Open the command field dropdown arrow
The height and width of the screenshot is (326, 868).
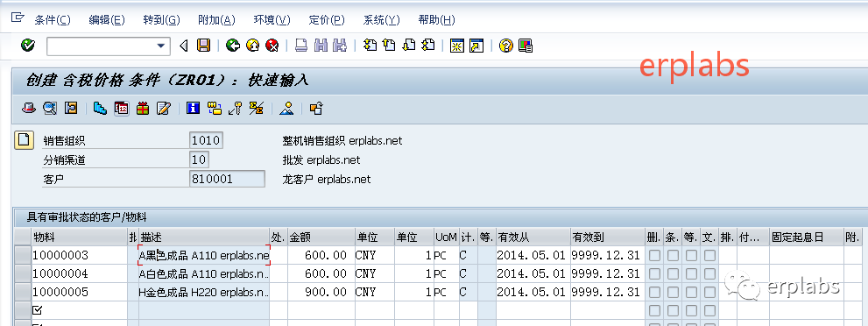click(162, 46)
